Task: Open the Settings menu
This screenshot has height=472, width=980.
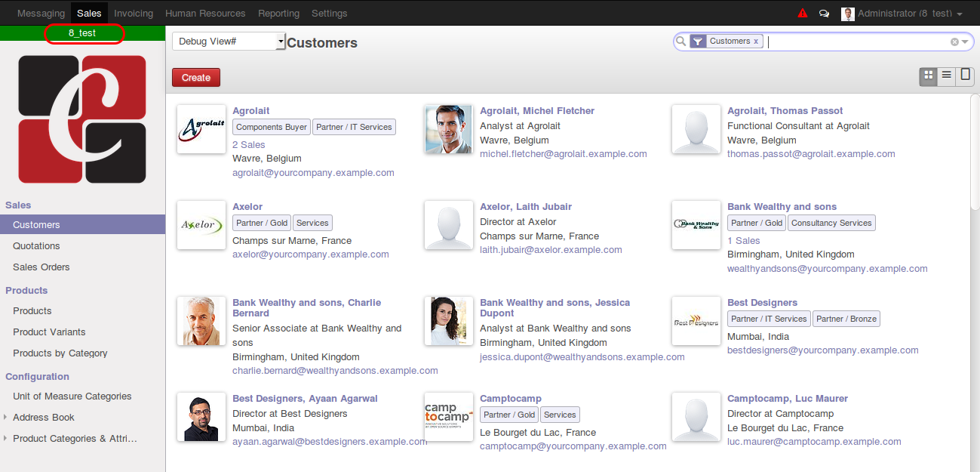Action: 329,13
